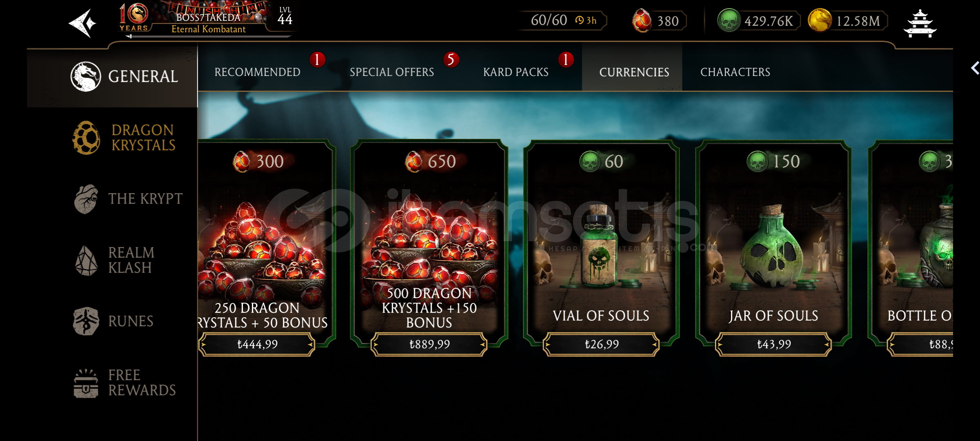This screenshot has width=980, height=441.
Task: Expand the side panel chevron arrow
Action: [x=975, y=68]
